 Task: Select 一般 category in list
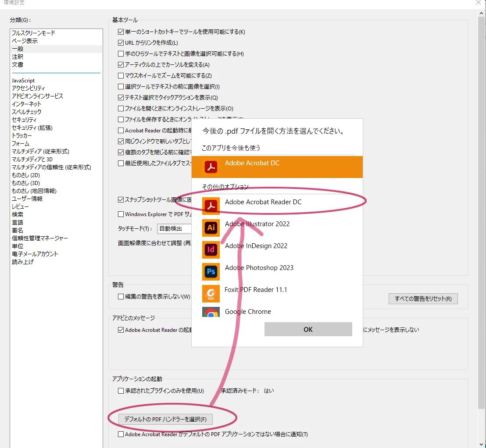[56, 49]
